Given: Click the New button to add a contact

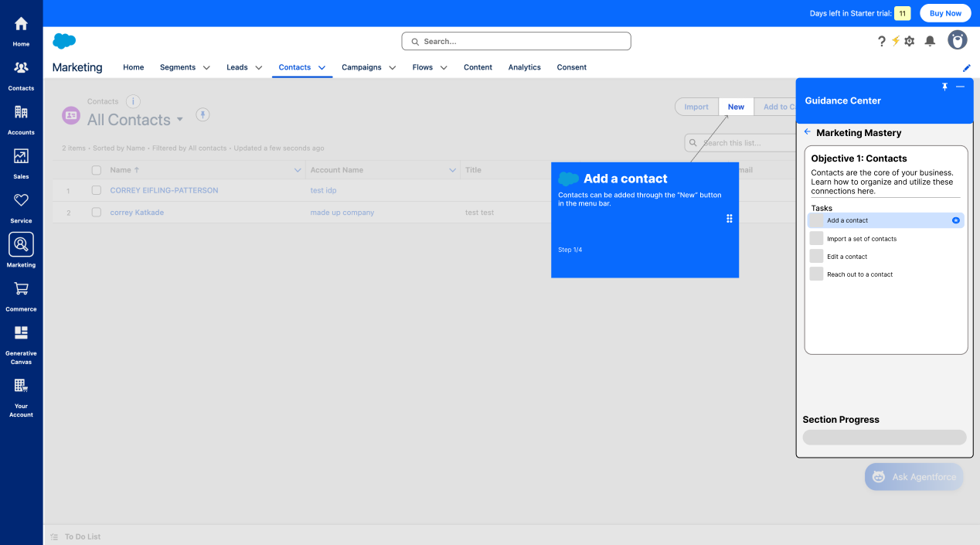Looking at the screenshot, I should click(x=735, y=107).
